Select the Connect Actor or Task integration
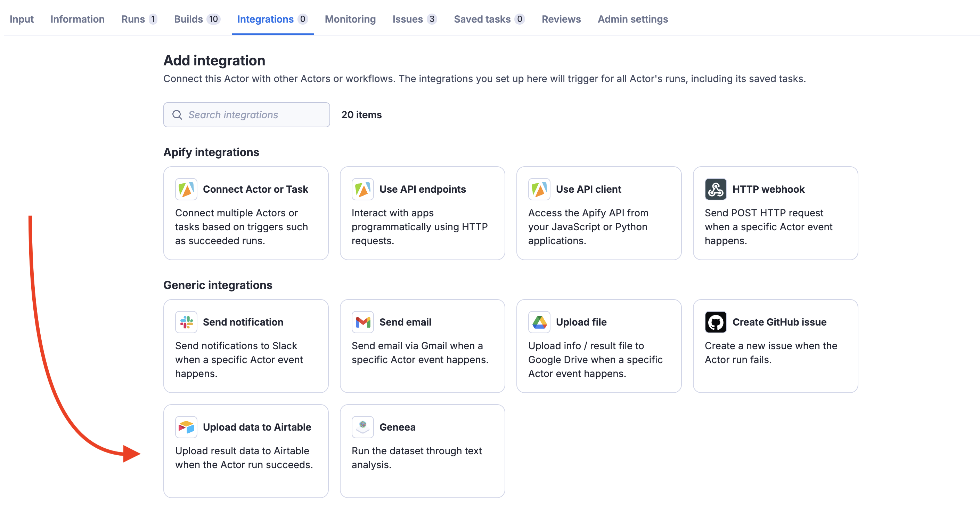980x512 pixels. 246,213
